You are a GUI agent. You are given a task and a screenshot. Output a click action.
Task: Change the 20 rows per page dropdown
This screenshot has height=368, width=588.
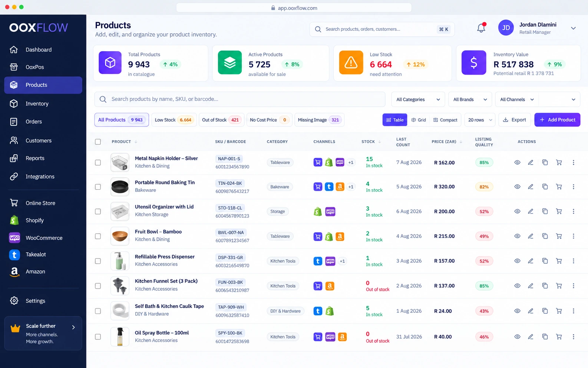tap(480, 120)
